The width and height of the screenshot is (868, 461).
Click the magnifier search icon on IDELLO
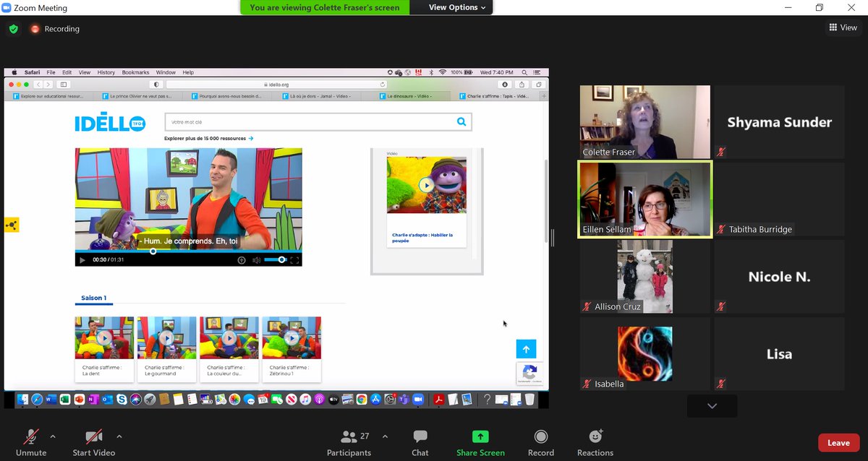coord(461,122)
